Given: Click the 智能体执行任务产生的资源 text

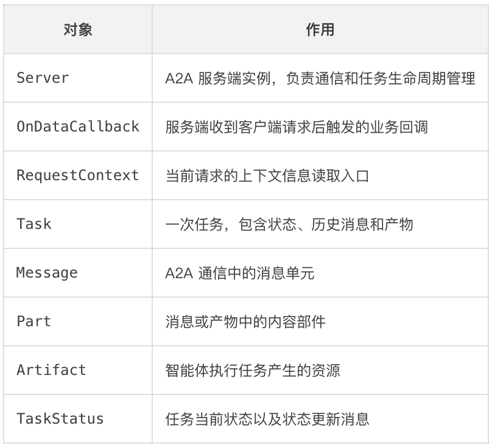Looking at the screenshot, I should point(253,370).
